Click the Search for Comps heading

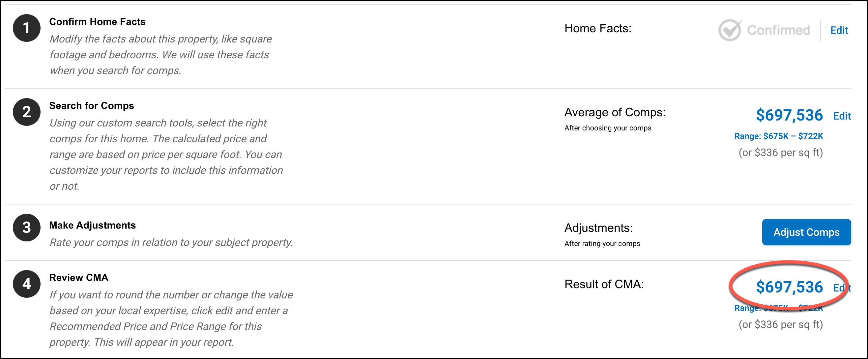click(91, 105)
